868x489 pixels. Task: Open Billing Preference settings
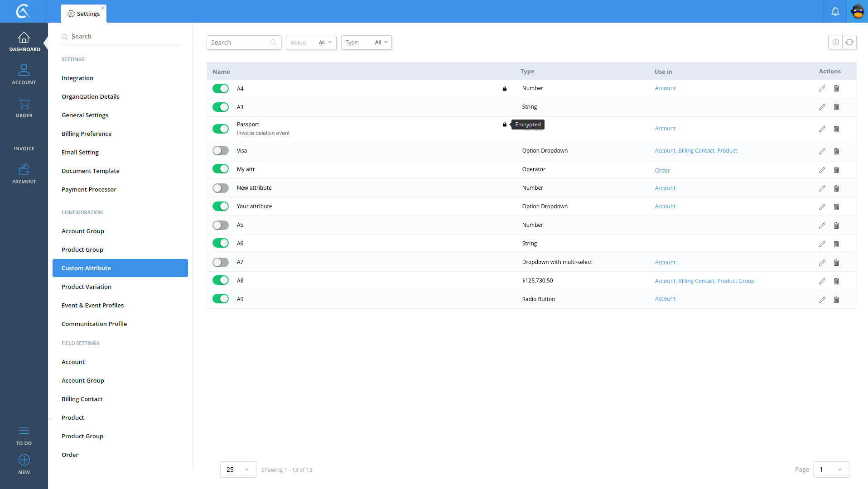(87, 134)
